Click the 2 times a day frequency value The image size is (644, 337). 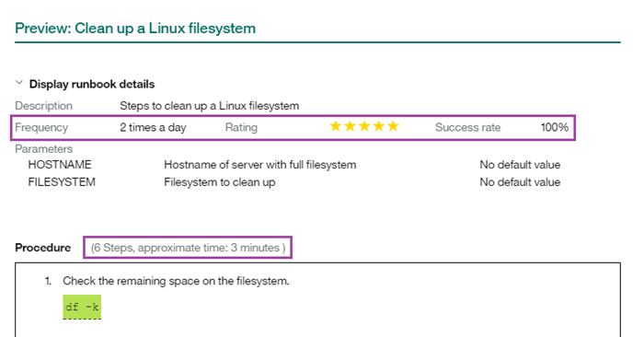coord(153,127)
